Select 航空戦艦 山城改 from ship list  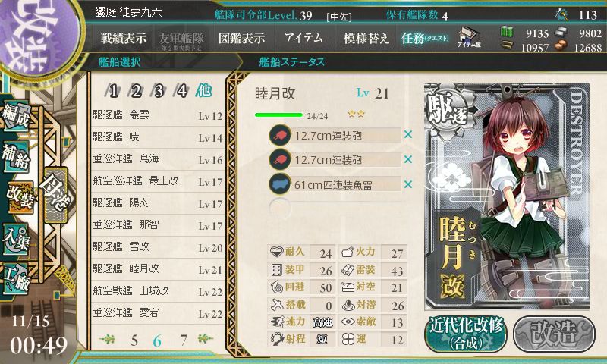click(x=158, y=291)
